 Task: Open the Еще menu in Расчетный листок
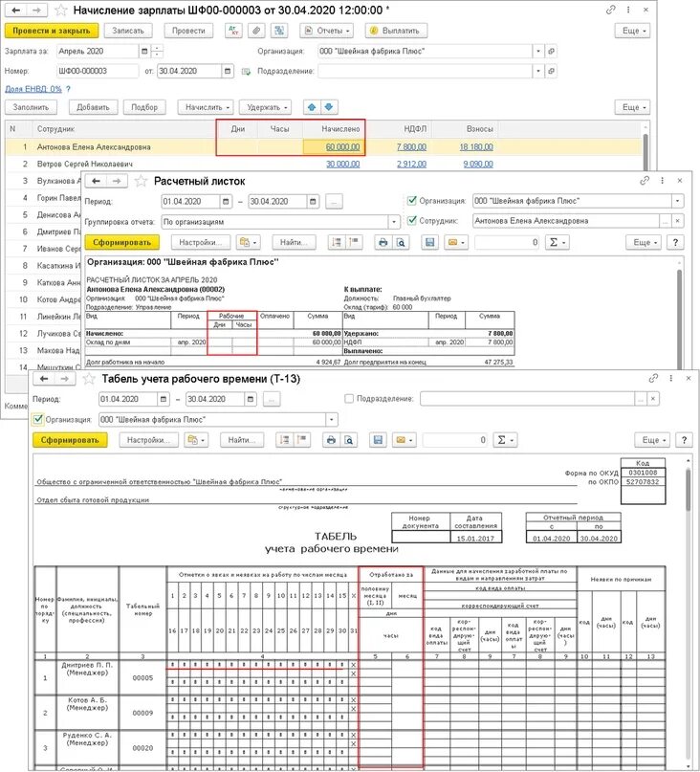pyautogui.click(x=644, y=242)
